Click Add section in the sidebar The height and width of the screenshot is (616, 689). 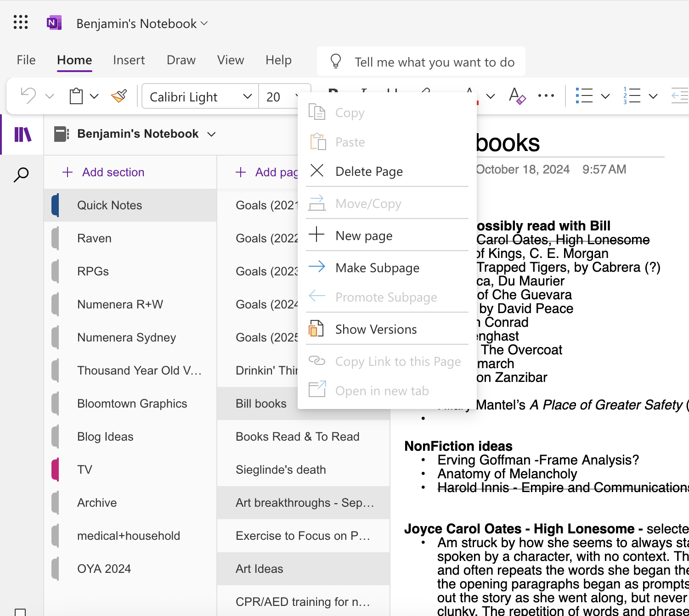pyautogui.click(x=104, y=172)
